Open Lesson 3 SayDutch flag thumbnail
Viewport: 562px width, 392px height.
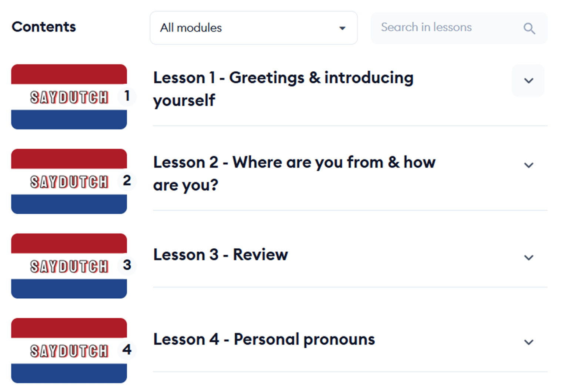(x=69, y=266)
